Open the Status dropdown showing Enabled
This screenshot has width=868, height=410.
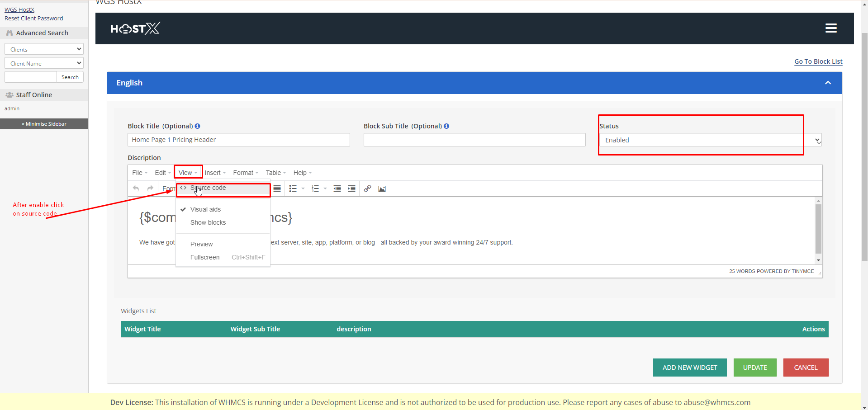point(710,140)
